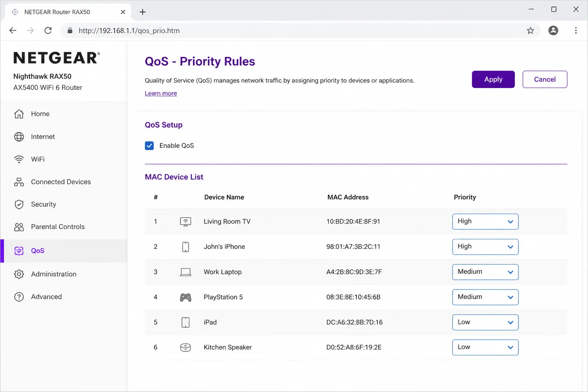This screenshot has height=392, width=588.
Task: Click the site security lock icon
Action: (x=70, y=31)
